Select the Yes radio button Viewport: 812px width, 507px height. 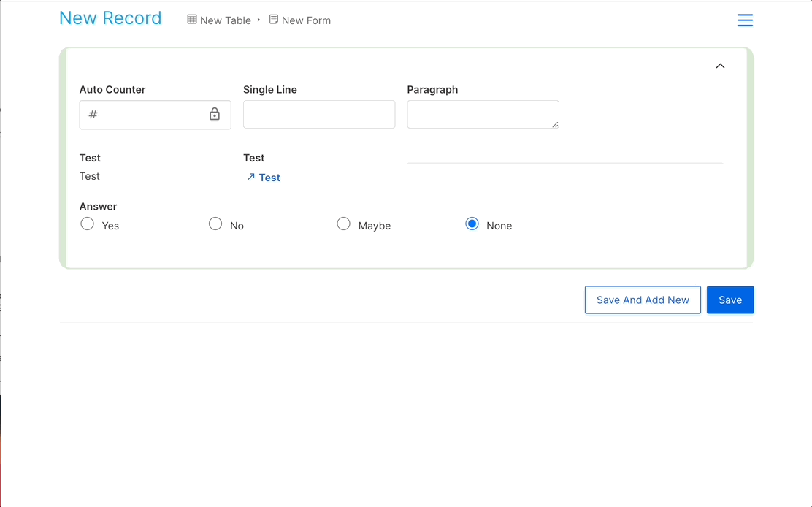tap(88, 224)
